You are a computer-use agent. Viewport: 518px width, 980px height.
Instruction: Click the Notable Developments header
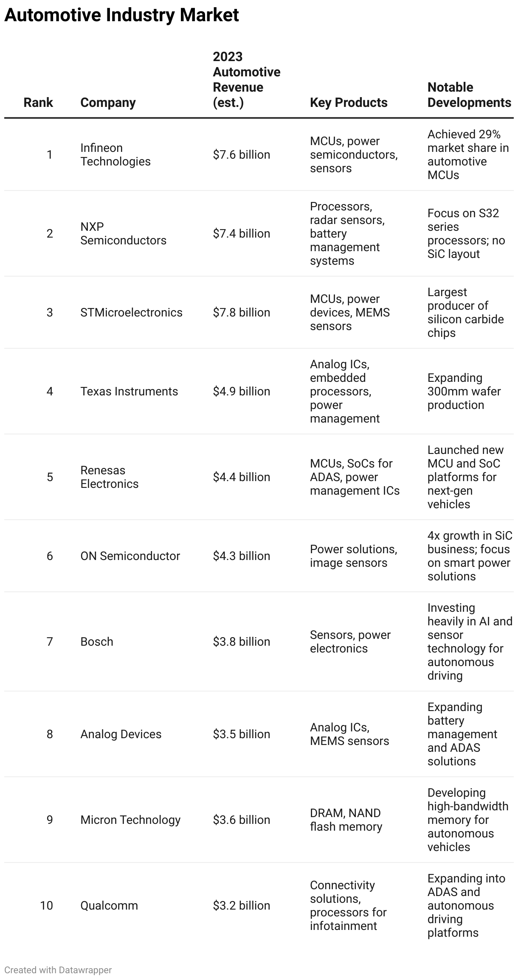[x=469, y=95]
